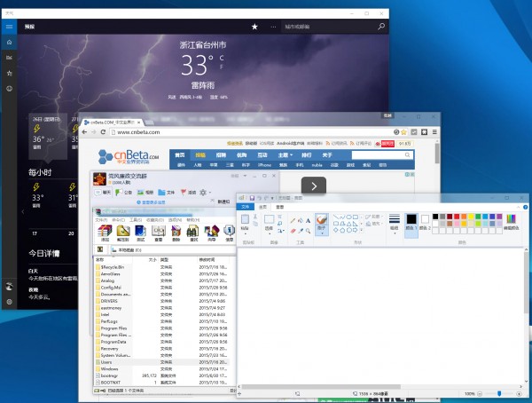Viewport: 532px width, 403px height.
Task: Click the Paint 文件 file button
Action: pyautogui.click(x=246, y=206)
